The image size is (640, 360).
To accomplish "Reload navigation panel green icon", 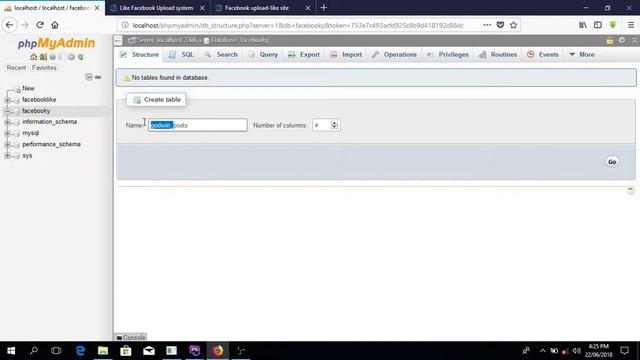I will pos(81,57).
